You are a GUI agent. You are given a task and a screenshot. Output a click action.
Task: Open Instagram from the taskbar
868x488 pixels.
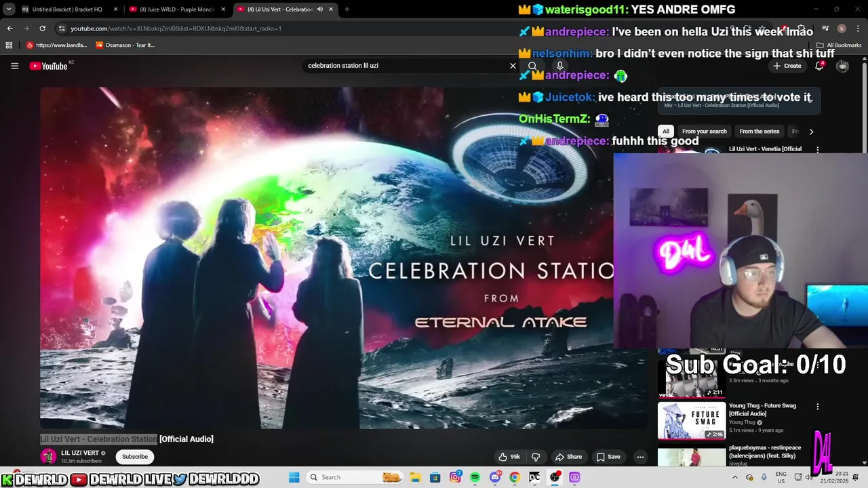click(456, 477)
